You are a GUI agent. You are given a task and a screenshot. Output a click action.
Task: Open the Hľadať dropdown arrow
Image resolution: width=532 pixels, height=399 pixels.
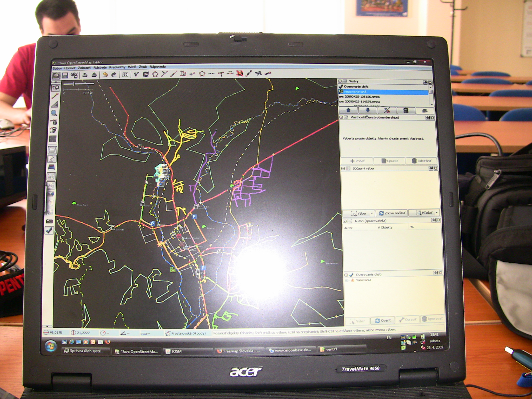(x=437, y=213)
